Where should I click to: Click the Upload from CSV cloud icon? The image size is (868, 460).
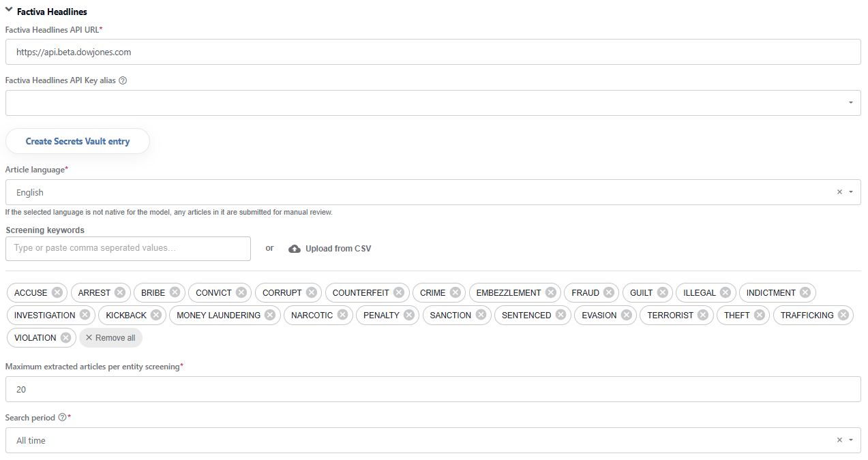[295, 249]
